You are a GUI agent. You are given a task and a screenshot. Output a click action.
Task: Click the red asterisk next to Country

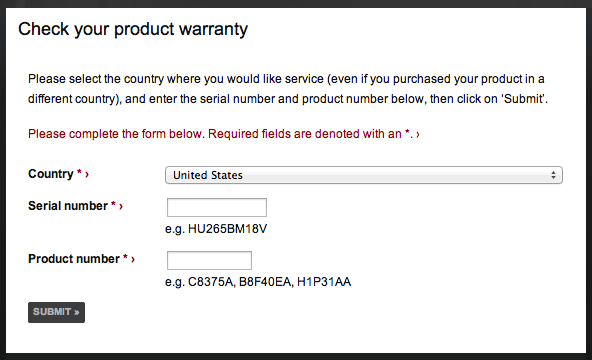79,172
